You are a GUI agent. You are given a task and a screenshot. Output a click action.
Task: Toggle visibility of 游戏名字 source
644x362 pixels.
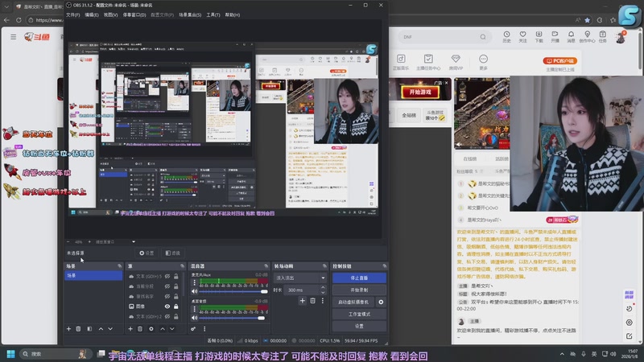pos(167,296)
